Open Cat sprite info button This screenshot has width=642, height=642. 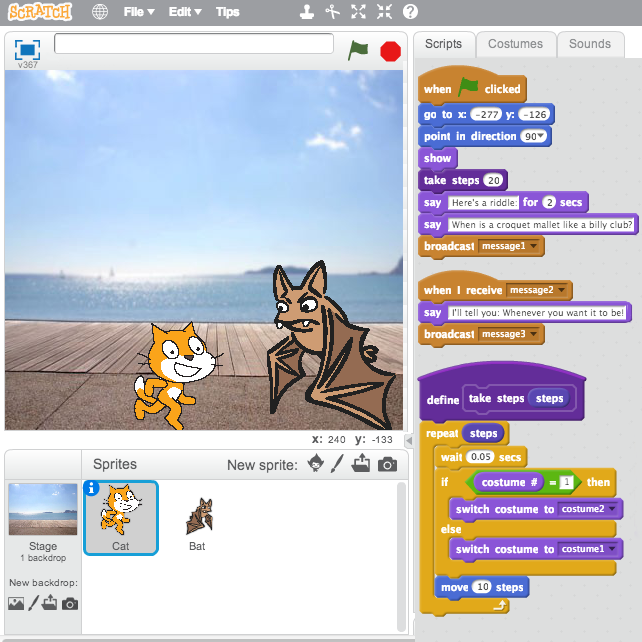[91, 488]
